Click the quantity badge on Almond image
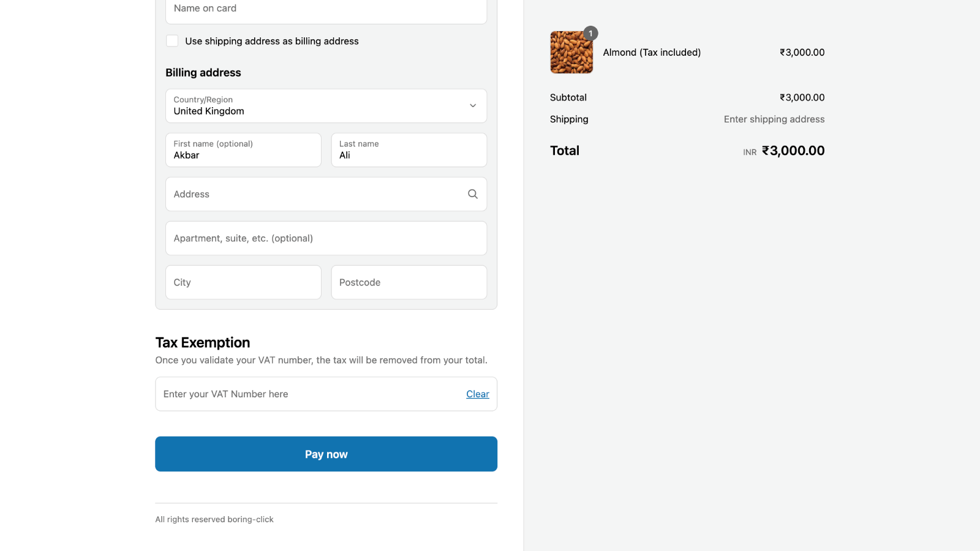The image size is (980, 551). (x=590, y=33)
